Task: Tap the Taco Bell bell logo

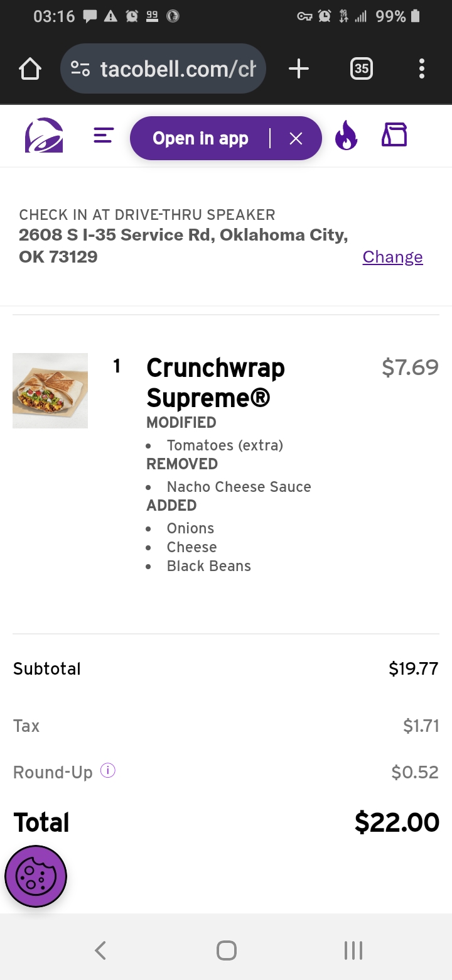Action: coord(44,136)
